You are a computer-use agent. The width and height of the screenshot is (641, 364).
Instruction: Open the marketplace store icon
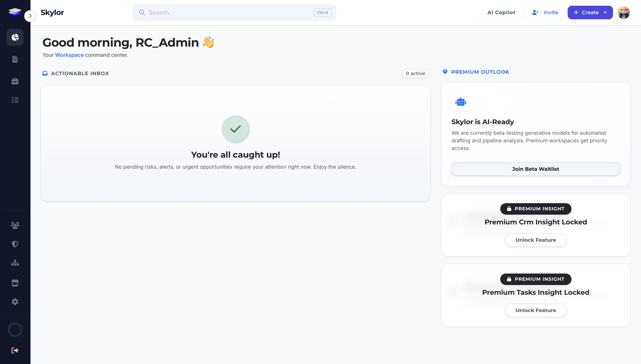coord(15,283)
